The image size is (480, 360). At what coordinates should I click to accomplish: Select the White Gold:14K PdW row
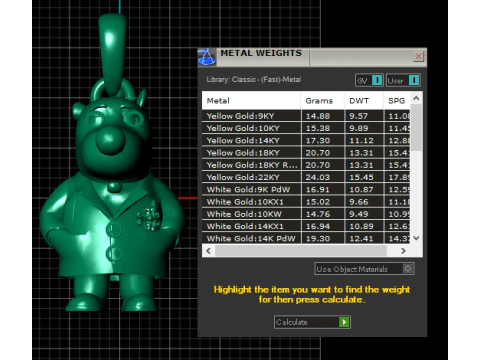306,238
